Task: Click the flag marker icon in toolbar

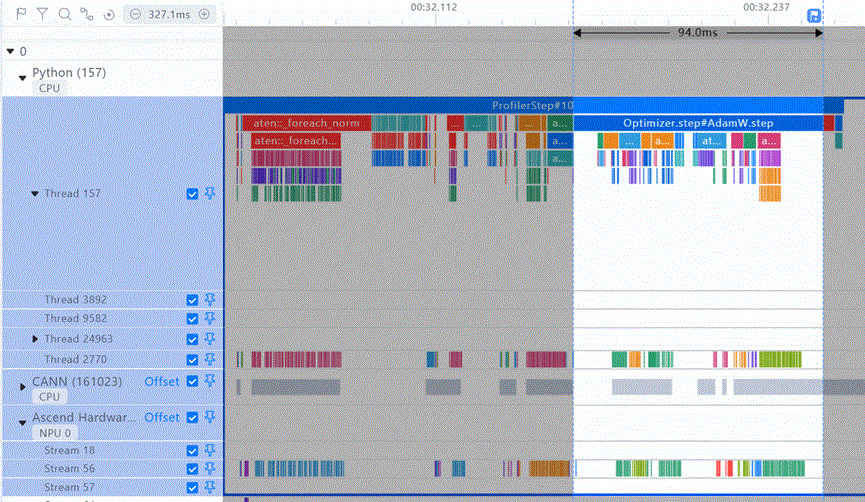Action: click(21, 14)
